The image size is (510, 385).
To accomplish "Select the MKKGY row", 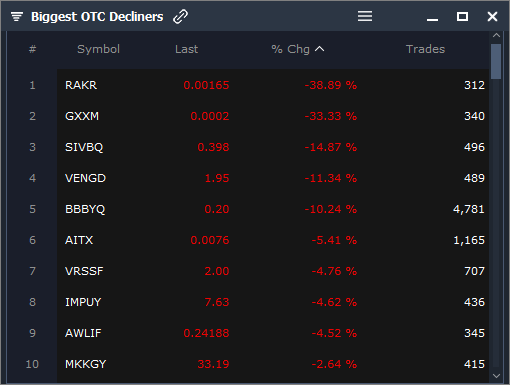I will 273,364.
